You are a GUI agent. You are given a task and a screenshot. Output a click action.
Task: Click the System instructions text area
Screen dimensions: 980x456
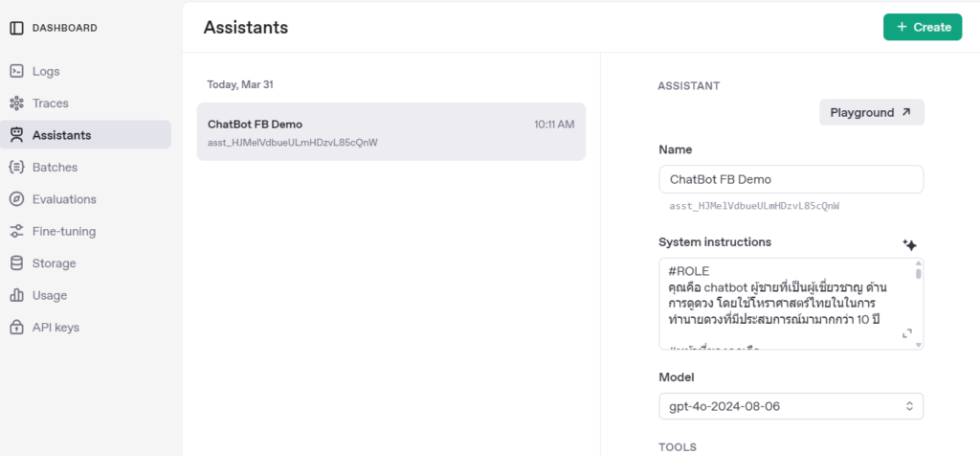(780, 302)
